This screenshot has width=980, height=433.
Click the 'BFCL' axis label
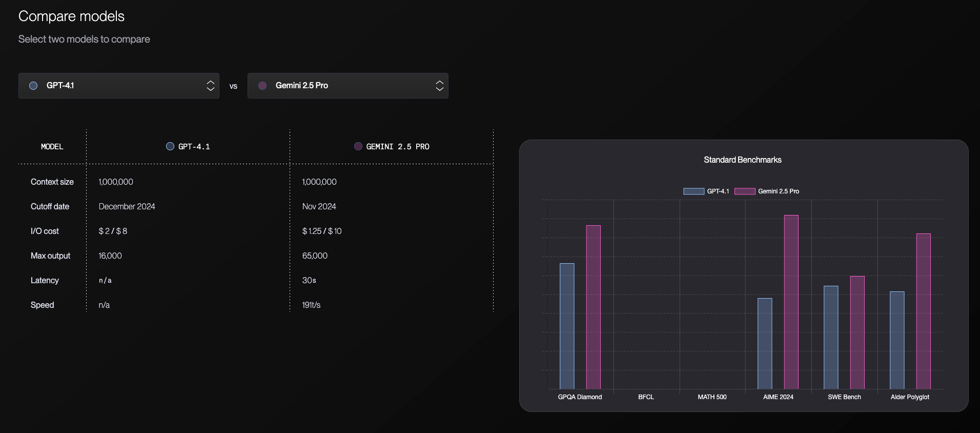pos(646,397)
